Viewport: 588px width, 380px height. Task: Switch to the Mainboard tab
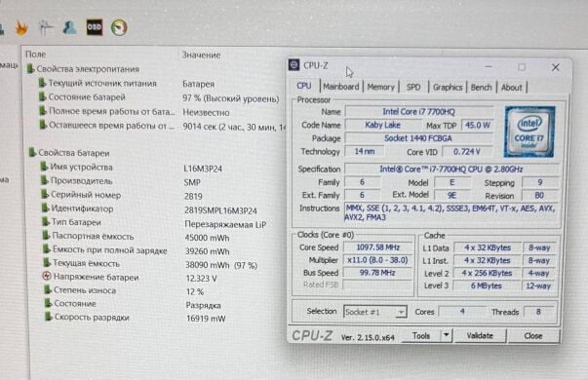(341, 87)
